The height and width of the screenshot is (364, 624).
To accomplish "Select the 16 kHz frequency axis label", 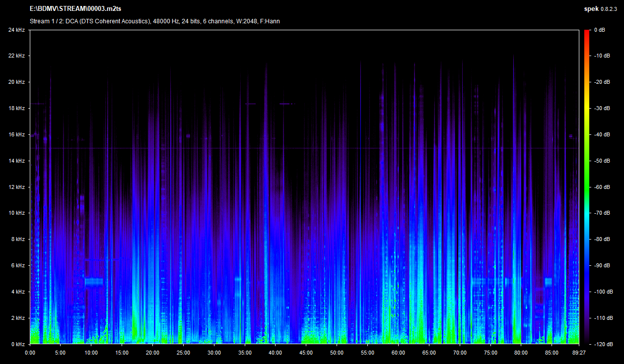I will [16, 135].
